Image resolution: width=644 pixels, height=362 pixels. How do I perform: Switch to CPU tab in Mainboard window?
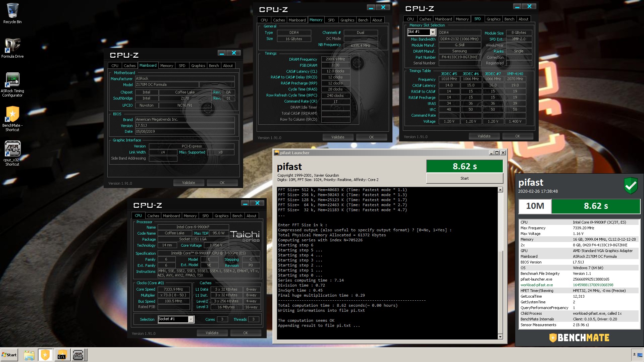115,66
